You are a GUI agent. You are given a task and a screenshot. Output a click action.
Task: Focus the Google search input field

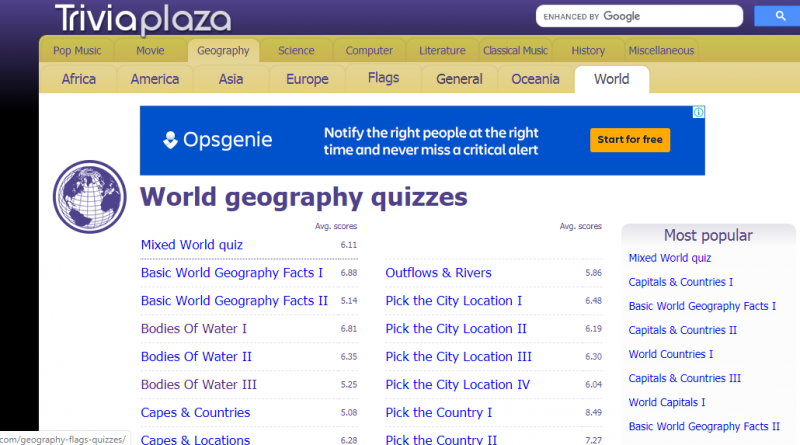639,16
